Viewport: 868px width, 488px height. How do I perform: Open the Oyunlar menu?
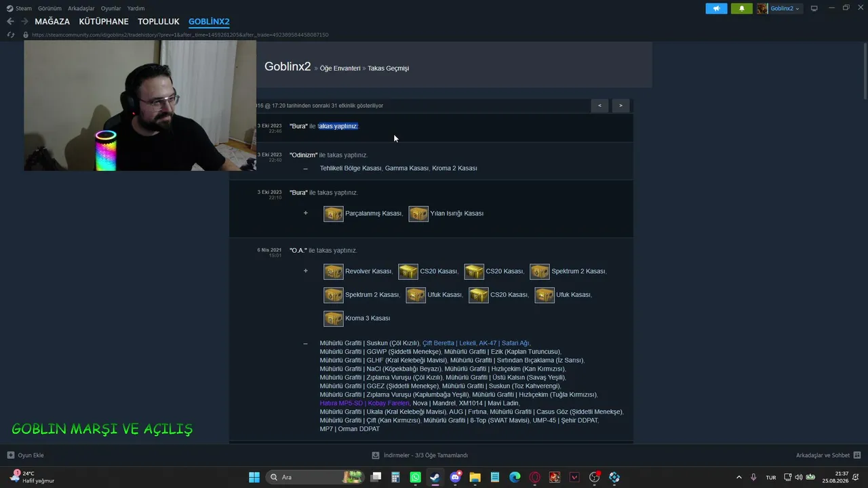click(111, 8)
